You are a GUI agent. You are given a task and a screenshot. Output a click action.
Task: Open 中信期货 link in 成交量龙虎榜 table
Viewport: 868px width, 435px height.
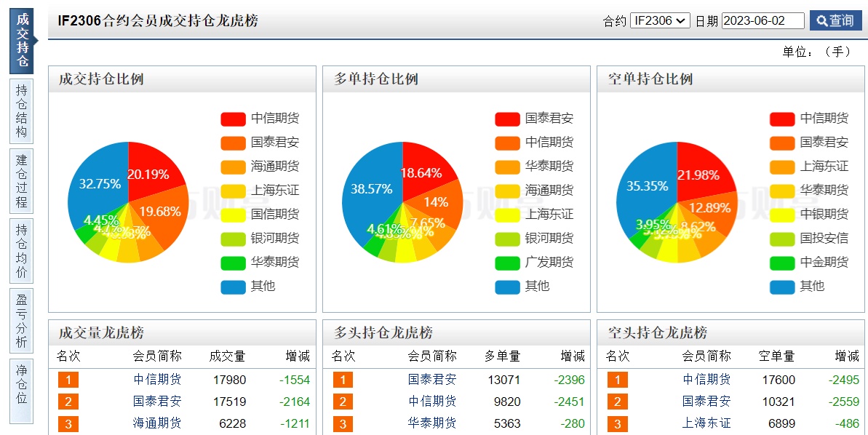tap(157, 380)
